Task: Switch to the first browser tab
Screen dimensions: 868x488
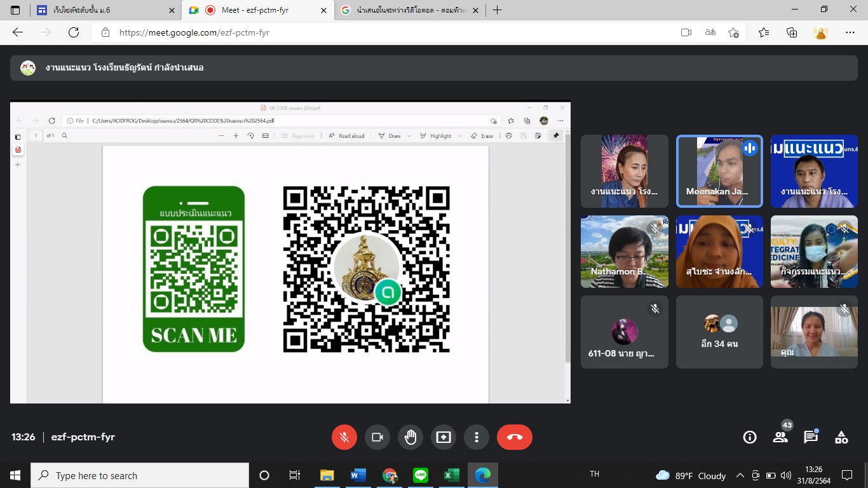Action: click(102, 10)
